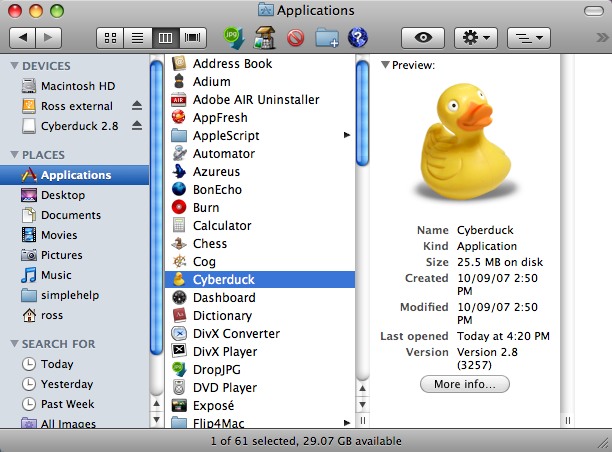This screenshot has height=452, width=612.
Task: Select the Past Week saved search
Action: point(74,404)
